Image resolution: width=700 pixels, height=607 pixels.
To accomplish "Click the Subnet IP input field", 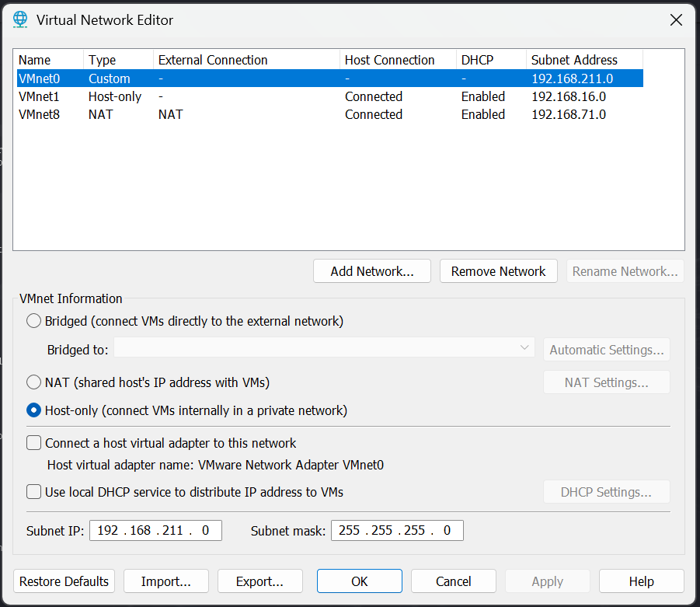I will [155, 530].
